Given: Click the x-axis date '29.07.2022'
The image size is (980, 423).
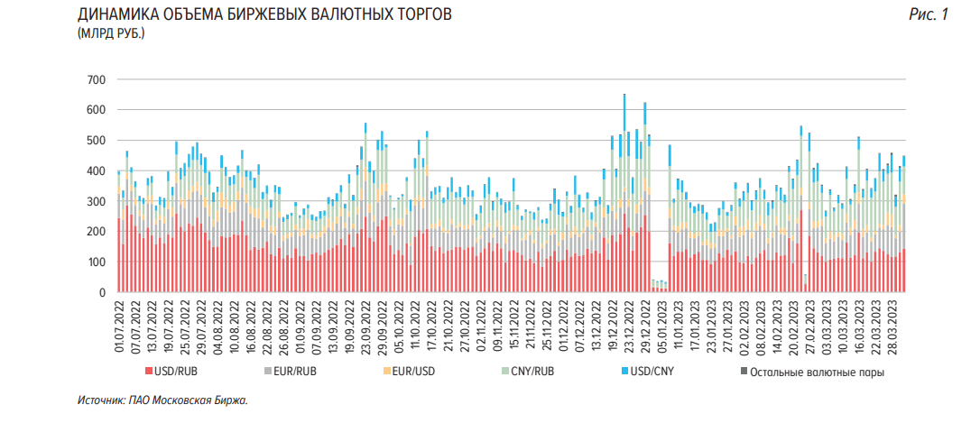Looking at the screenshot, I should tap(200, 329).
